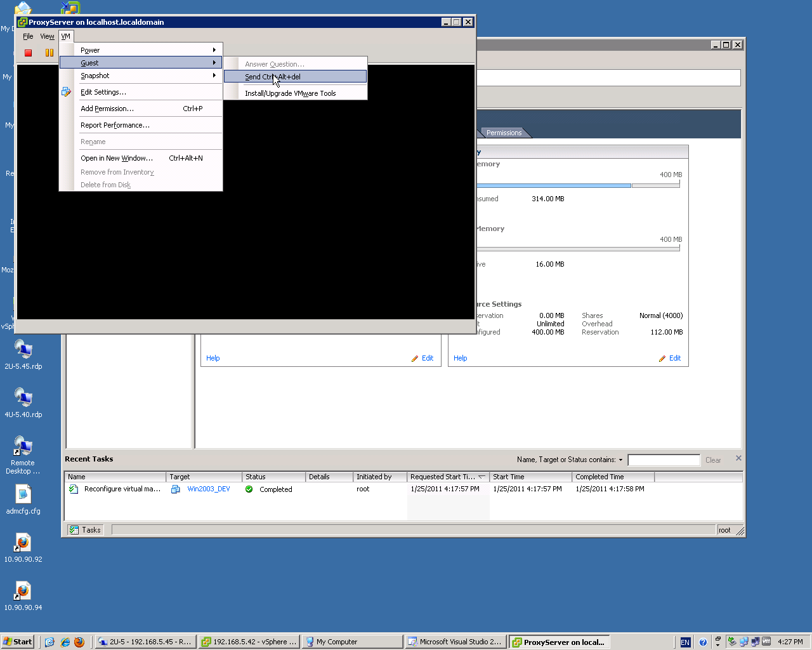
Task: Choose Edit Settings from VM menu
Action: click(x=141, y=92)
